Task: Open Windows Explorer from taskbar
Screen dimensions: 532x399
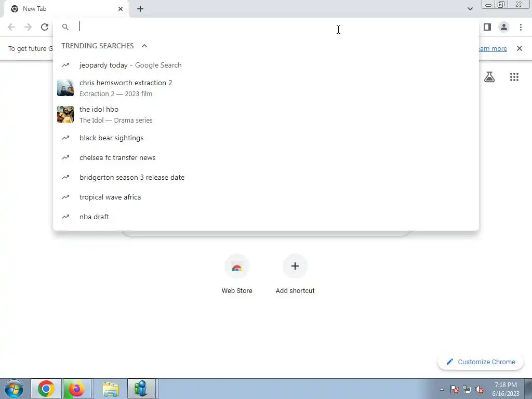Action: click(x=111, y=389)
